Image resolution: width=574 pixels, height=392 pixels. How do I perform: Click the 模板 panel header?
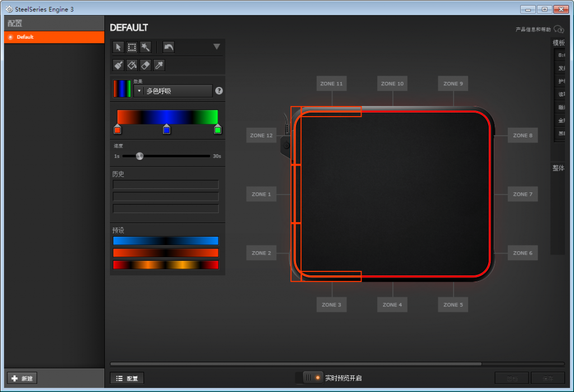pos(559,43)
